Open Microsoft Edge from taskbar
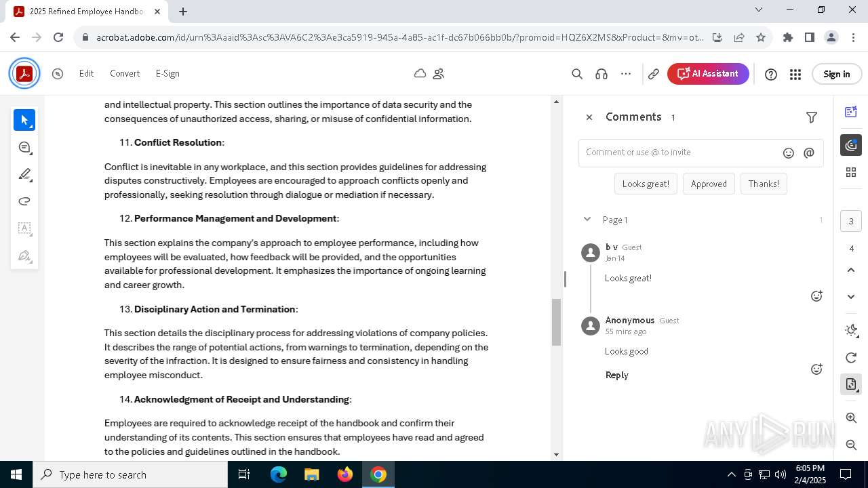Image resolution: width=868 pixels, height=488 pixels. (x=279, y=474)
